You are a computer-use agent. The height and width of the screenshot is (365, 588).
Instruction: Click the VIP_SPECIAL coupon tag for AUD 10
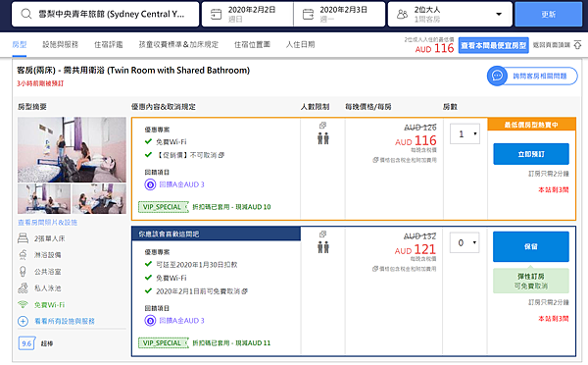163,207
